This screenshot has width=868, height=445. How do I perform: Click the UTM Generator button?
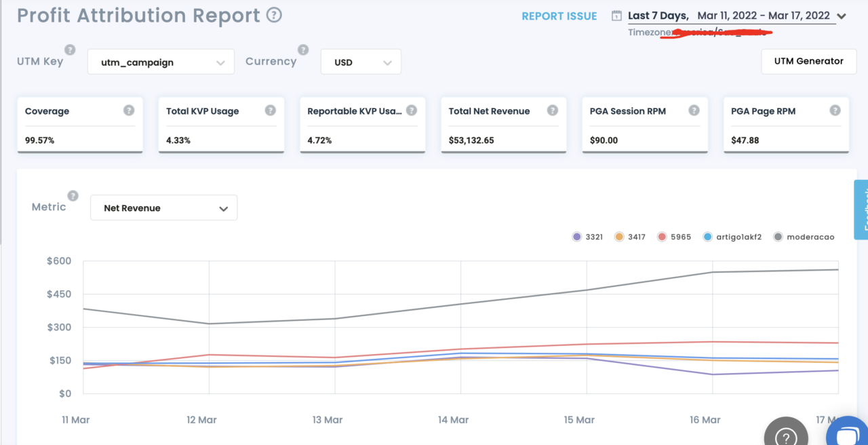click(x=808, y=61)
